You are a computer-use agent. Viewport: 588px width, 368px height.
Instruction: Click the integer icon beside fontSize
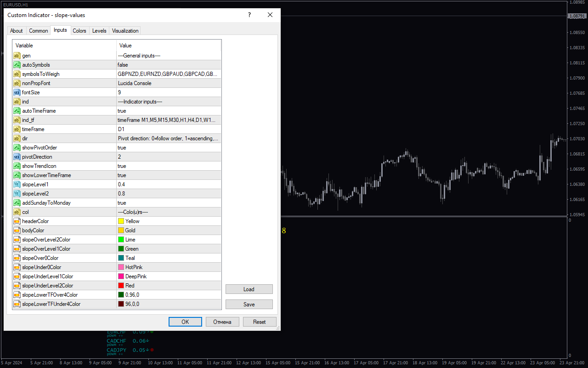(x=17, y=92)
